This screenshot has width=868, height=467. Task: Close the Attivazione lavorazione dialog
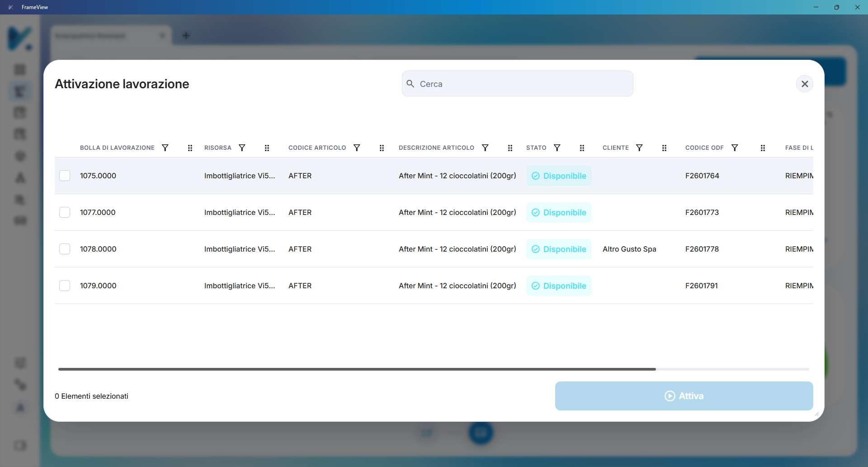[805, 84]
